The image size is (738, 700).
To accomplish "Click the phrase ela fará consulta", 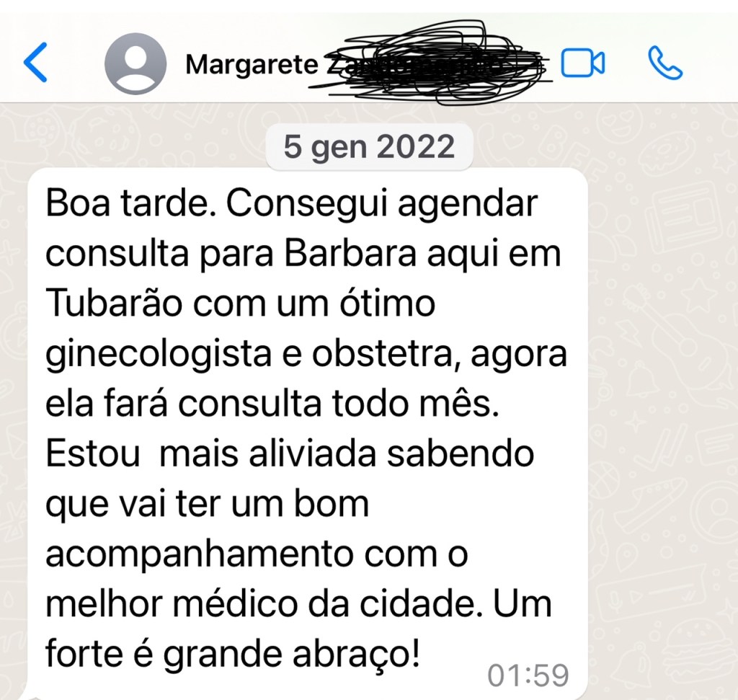I will click(x=183, y=404).
